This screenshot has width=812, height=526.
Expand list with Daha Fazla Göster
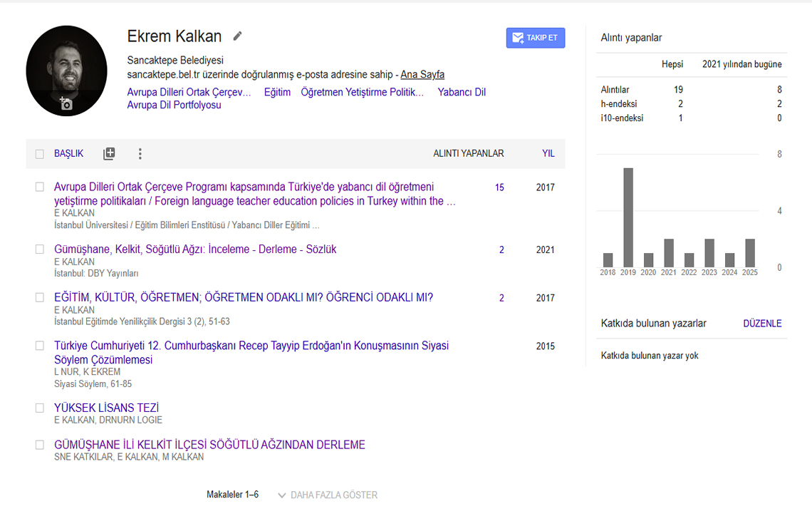click(x=328, y=495)
